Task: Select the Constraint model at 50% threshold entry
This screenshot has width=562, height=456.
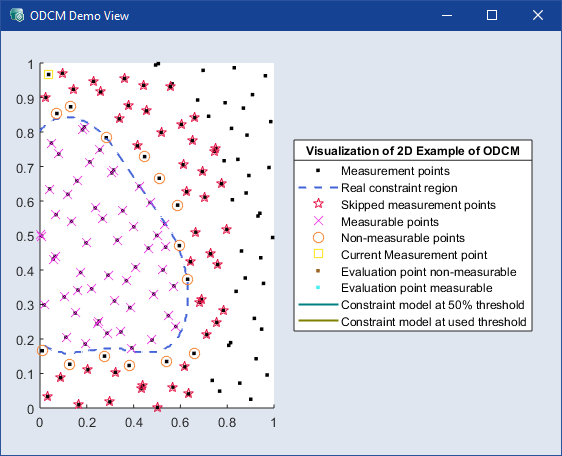Action: [411, 305]
